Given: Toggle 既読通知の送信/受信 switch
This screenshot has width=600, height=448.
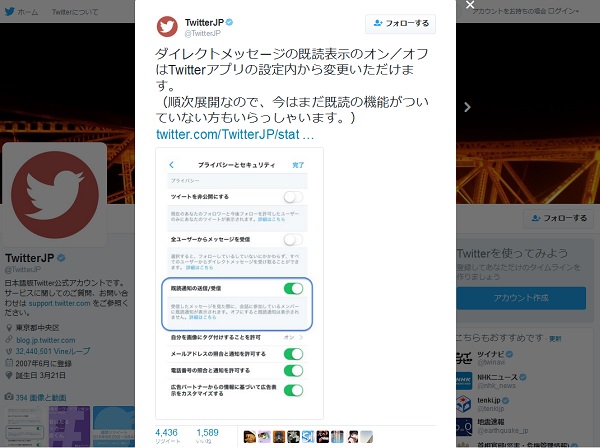Looking at the screenshot, I should tap(293, 288).
